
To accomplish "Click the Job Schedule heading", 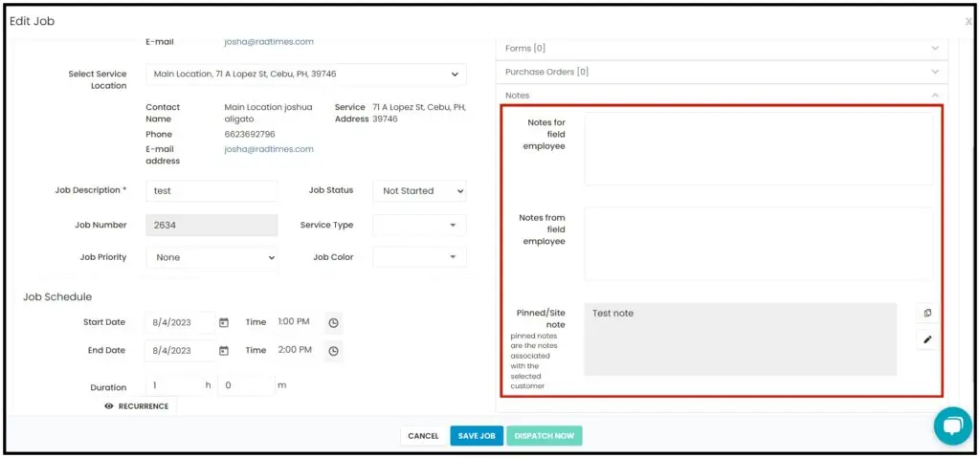I will click(57, 296).
